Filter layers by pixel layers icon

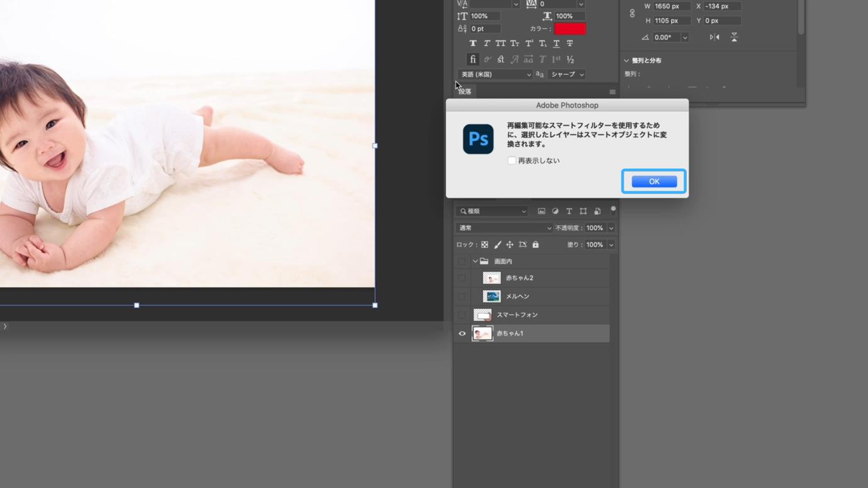(542, 211)
